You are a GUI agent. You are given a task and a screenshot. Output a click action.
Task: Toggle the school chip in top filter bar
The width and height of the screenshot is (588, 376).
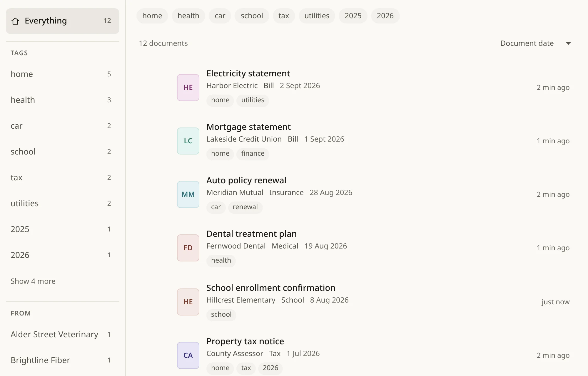pyautogui.click(x=252, y=16)
